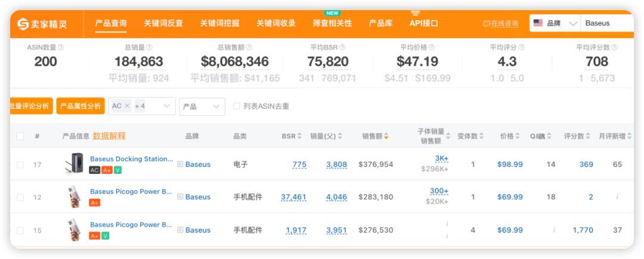The height and width of the screenshot is (259, 644).
Task: Sort the table by 价格 arrows
Action: 518,136
